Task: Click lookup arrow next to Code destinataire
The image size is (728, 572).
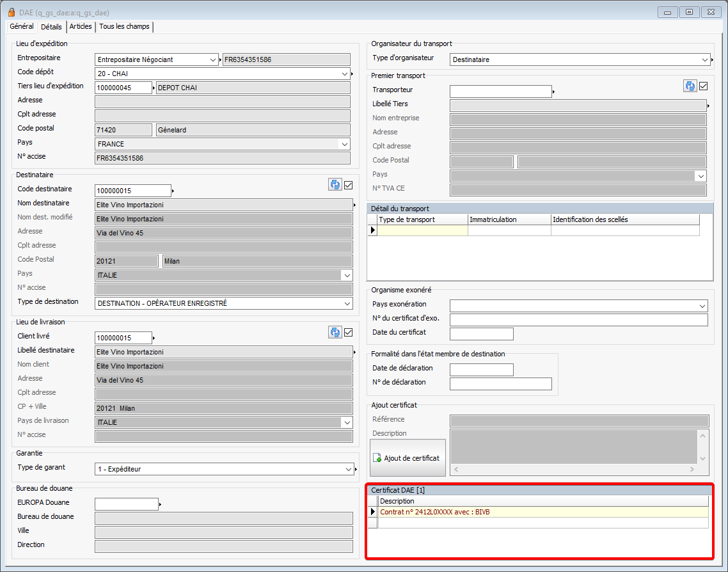Action: [x=173, y=191]
